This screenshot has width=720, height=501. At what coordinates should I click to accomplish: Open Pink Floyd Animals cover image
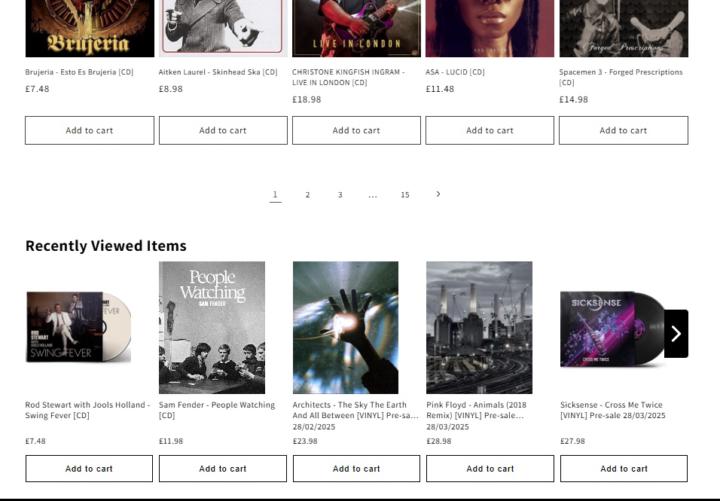click(479, 327)
